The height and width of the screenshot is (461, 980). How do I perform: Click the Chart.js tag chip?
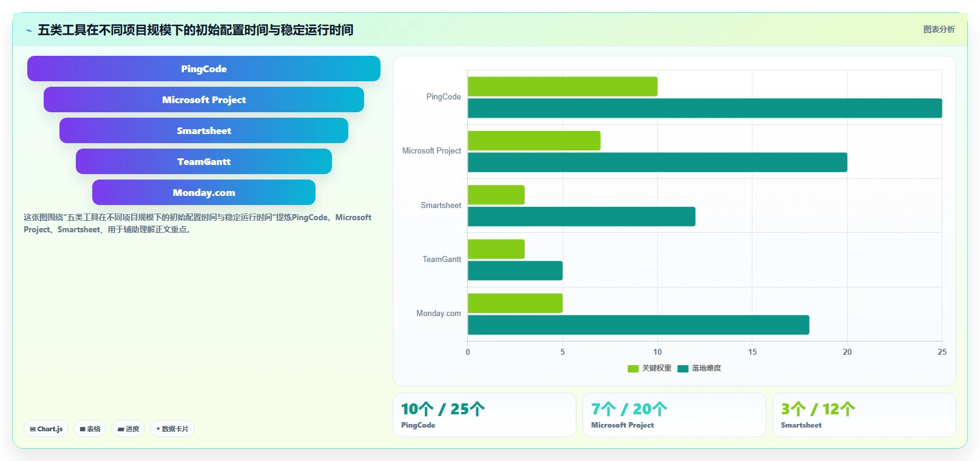pos(46,429)
